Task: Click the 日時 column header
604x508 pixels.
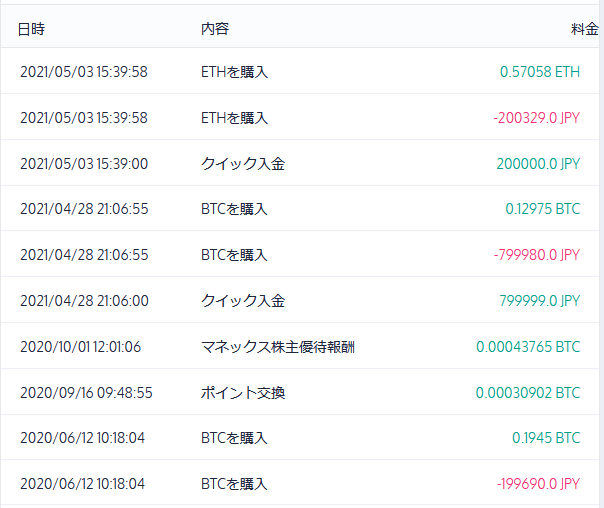Action: 31,29
